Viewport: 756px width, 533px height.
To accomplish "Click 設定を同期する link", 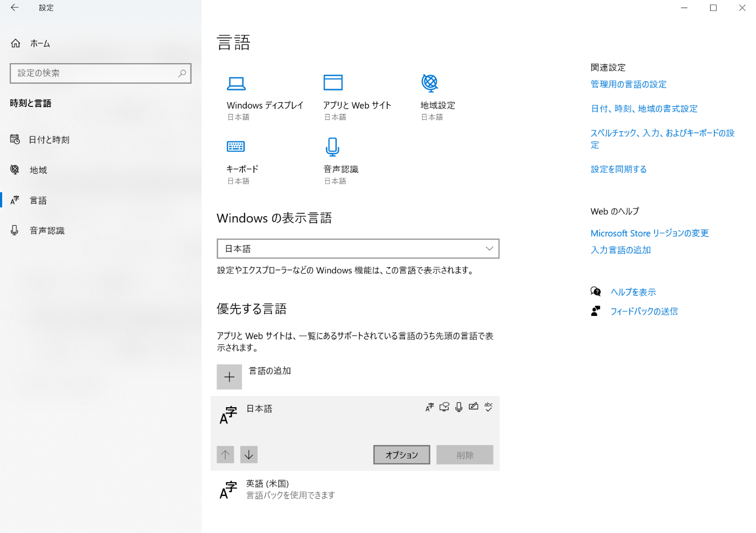I will pos(619,169).
